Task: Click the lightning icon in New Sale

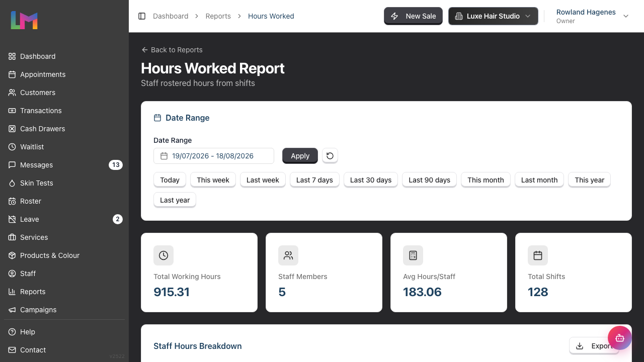Action: [394, 16]
